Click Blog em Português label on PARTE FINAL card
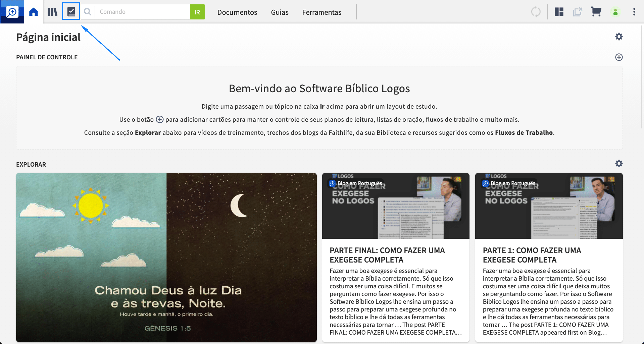 coord(356,183)
